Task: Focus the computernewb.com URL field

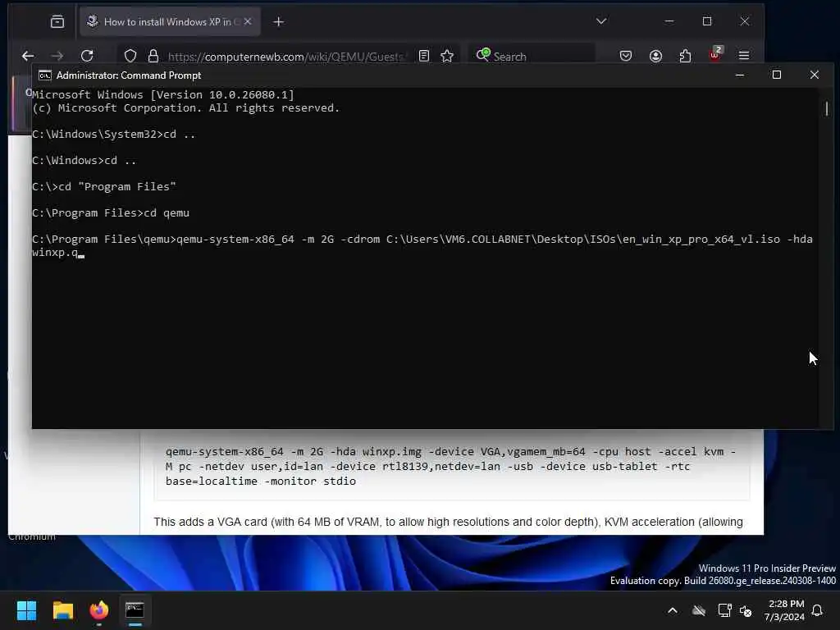Action: 286,57
